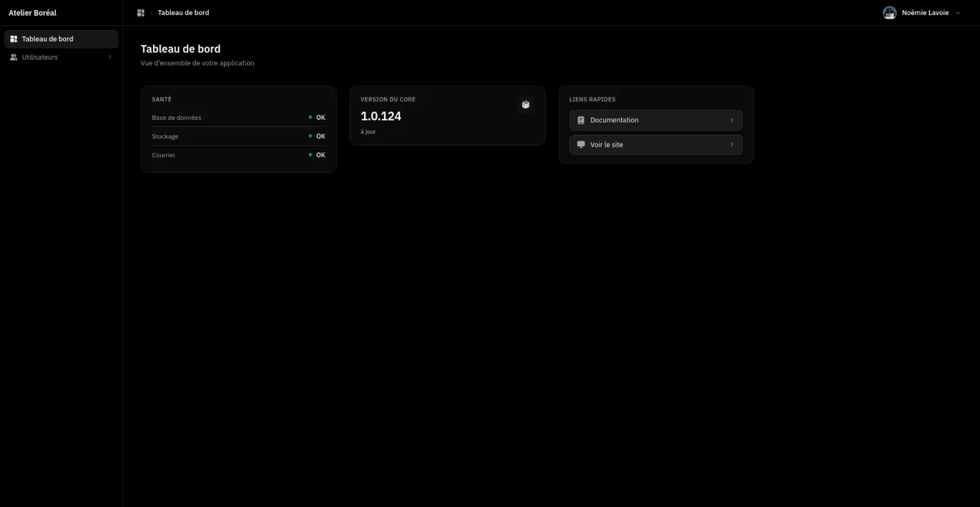This screenshot has width=980, height=507.
Task: Click the green status dot for Stockage
Action: pos(310,136)
